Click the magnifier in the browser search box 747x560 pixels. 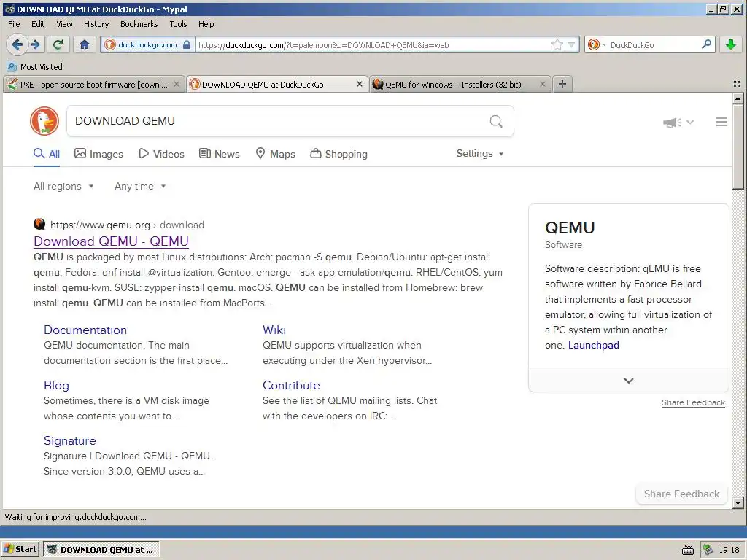click(x=706, y=44)
